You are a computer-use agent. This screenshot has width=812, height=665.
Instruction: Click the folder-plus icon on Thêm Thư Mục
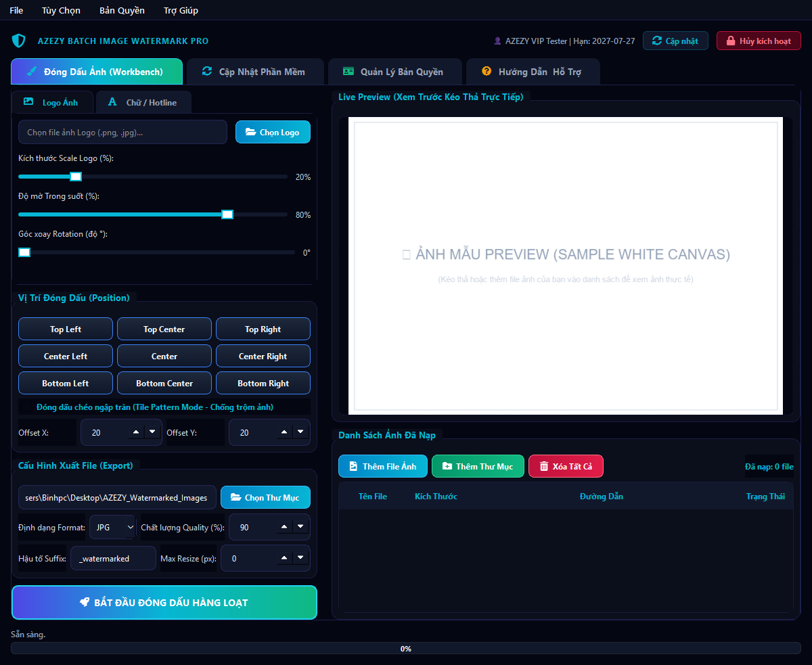pos(447,466)
